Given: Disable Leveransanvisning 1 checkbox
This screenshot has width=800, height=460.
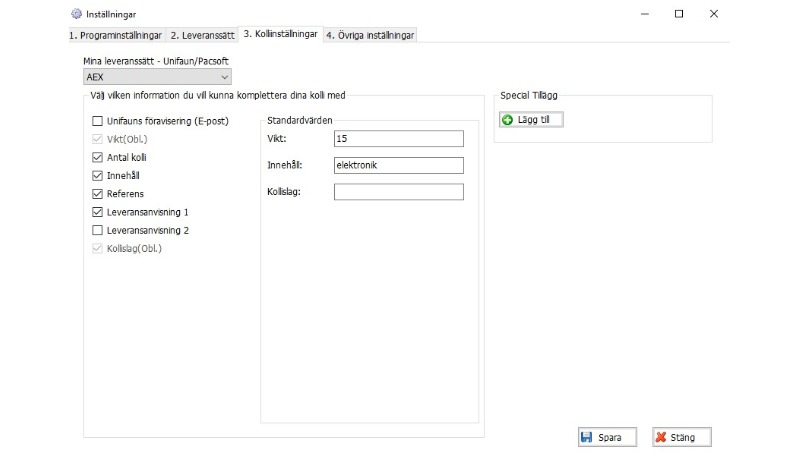Looking at the screenshot, I should click(97, 212).
